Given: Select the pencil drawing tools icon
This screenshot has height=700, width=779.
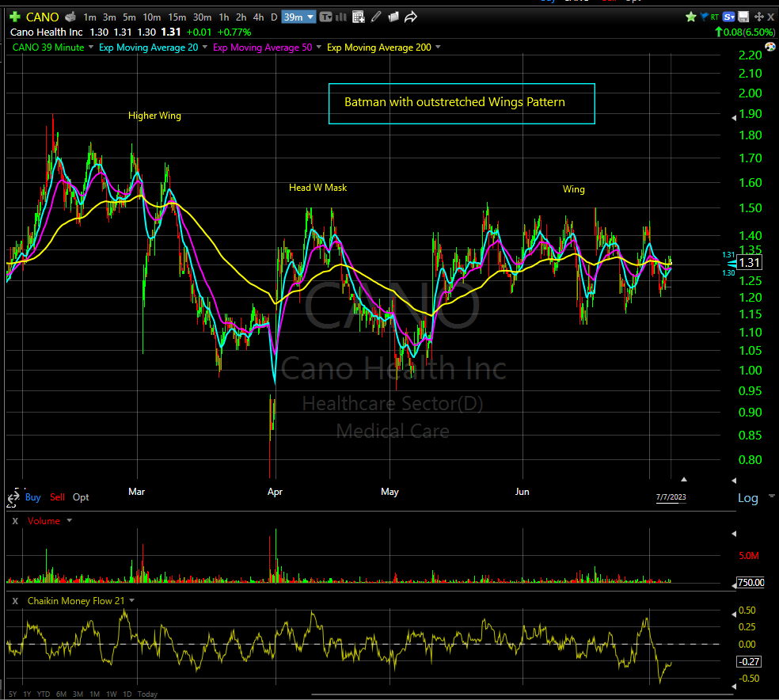Looking at the screenshot, I should point(376,17).
